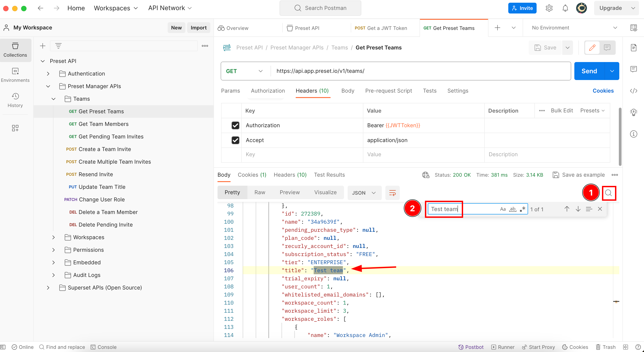Screen dimensions: 644x352
Task: Open the code snippet icon in right sidebar
Action: (x=633, y=91)
